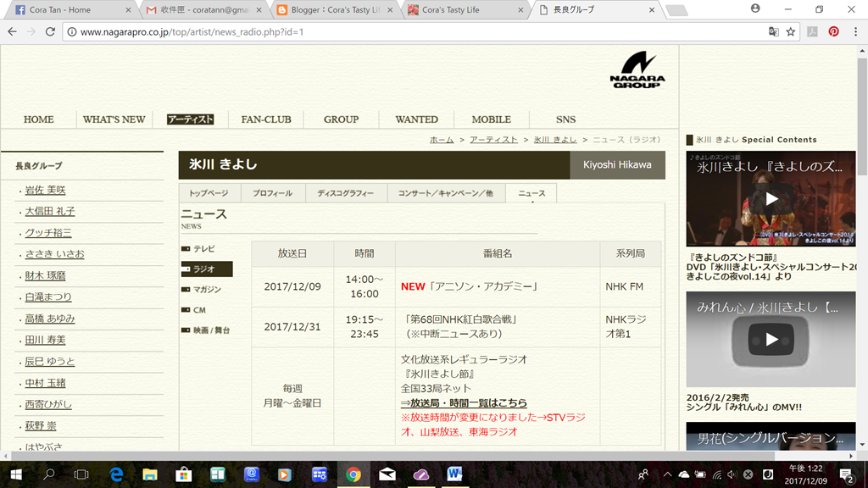Click the 「第68回NHK紅白歌合戦」 program cell
Image resolution: width=868 pixels, height=488 pixels.
497,327
